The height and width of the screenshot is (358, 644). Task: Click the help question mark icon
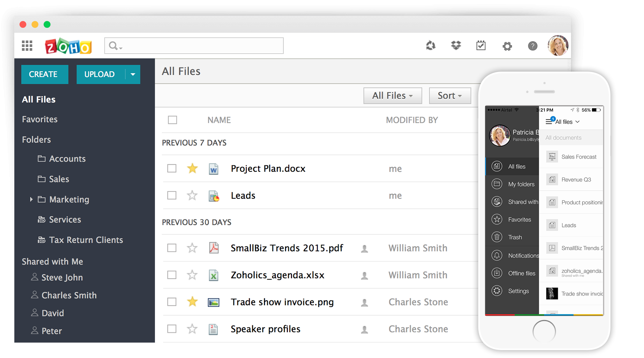532,46
